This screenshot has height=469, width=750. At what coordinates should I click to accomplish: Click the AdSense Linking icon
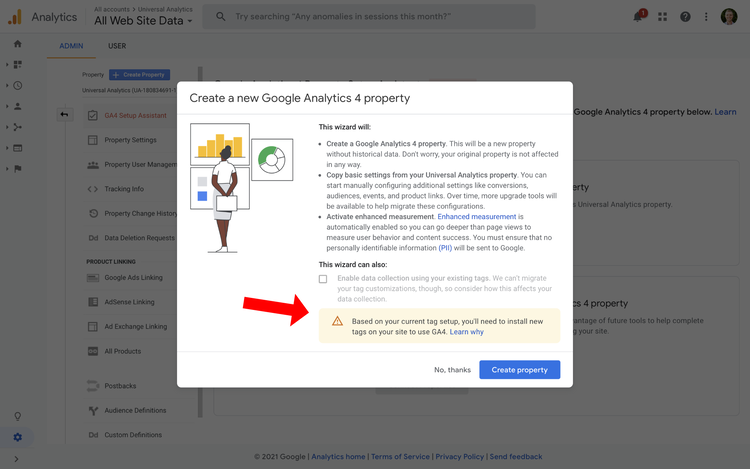pyautogui.click(x=93, y=302)
